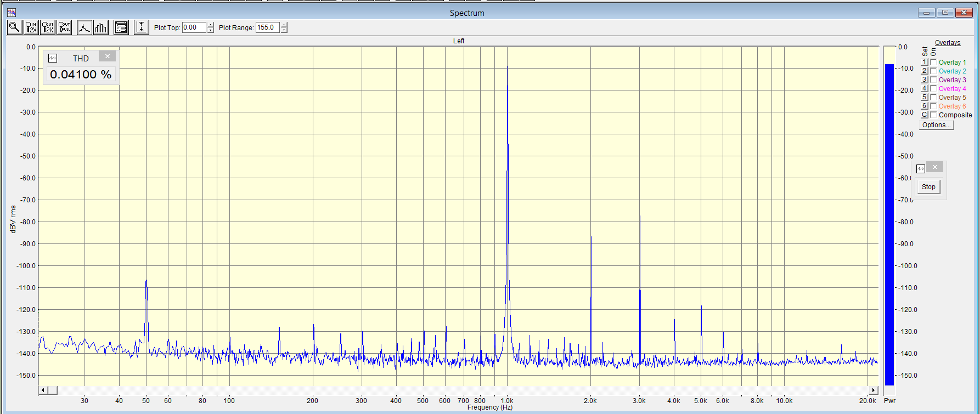Set overlay slot 6 button

[x=925, y=106]
